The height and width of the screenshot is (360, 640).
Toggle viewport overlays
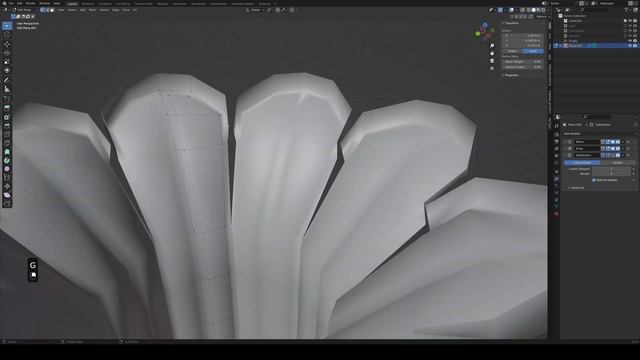click(x=511, y=10)
